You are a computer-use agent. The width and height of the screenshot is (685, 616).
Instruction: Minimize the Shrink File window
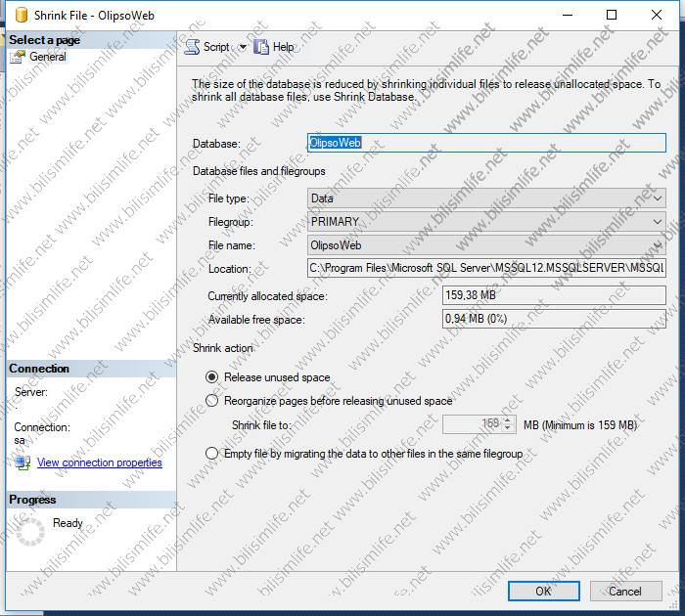click(x=568, y=15)
